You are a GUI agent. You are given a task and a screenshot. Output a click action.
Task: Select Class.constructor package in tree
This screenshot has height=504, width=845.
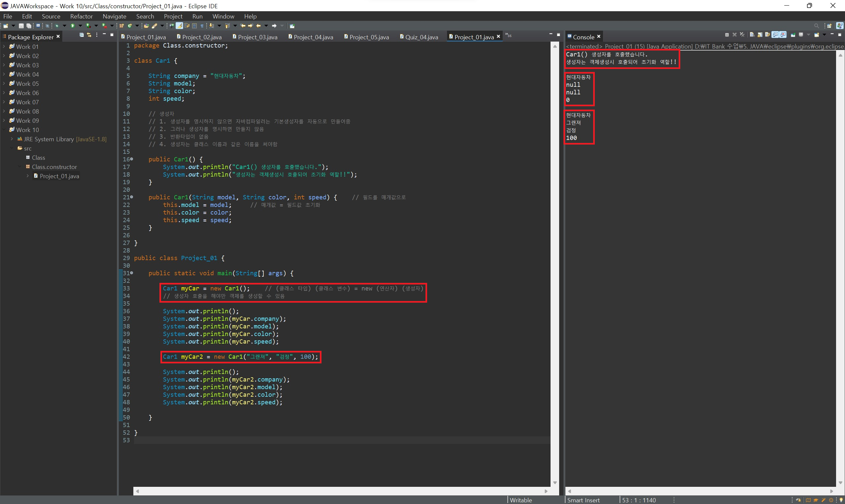click(54, 167)
